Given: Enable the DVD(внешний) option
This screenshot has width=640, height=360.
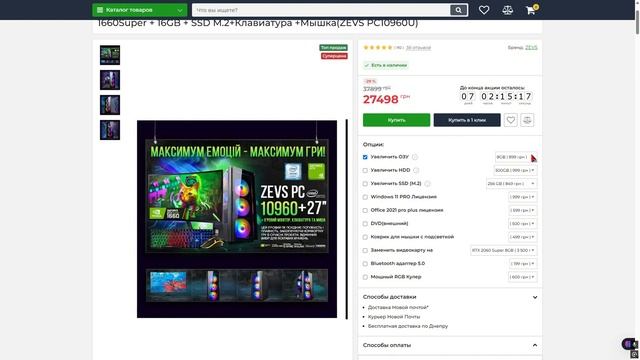Looking at the screenshot, I should click(x=365, y=224).
